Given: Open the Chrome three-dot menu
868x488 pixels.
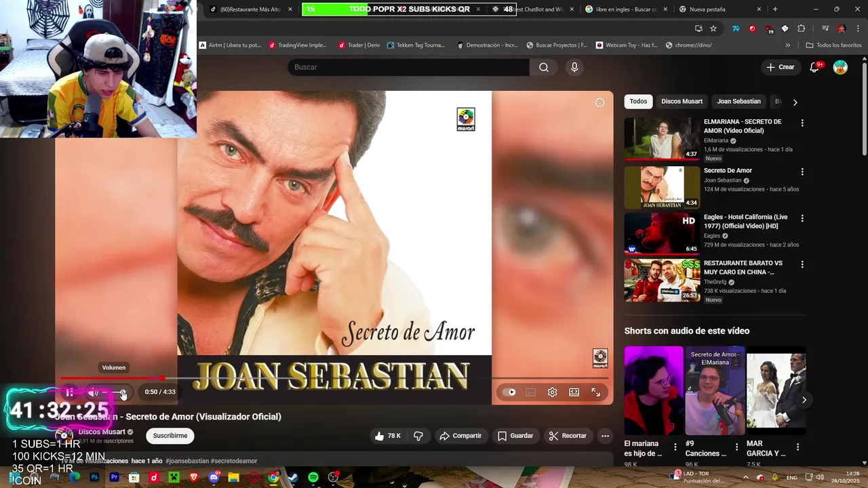Looking at the screenshot, I should point(857,28).
